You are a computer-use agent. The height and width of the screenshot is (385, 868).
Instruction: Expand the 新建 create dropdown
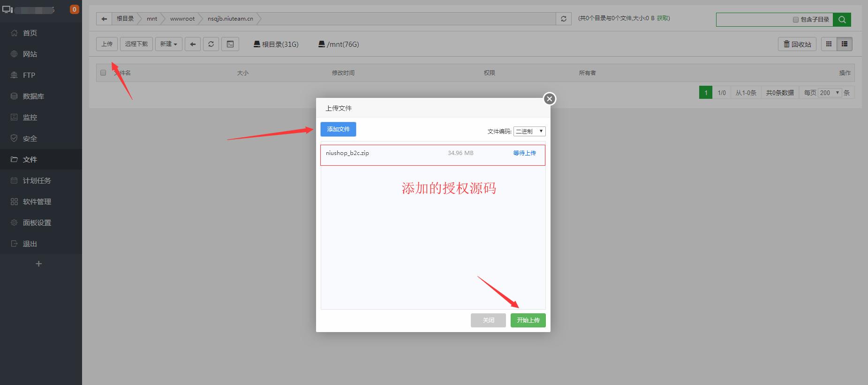[x=169, y=44]
